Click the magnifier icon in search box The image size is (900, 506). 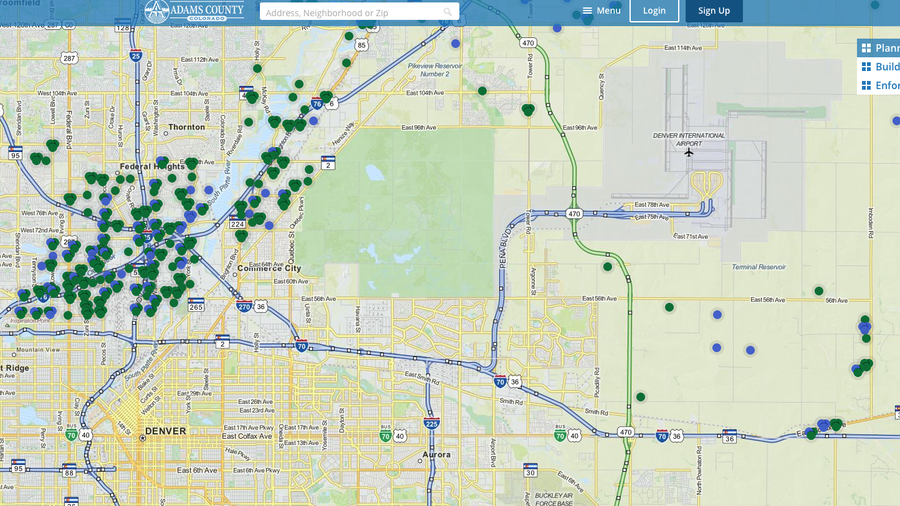[448, 12]
